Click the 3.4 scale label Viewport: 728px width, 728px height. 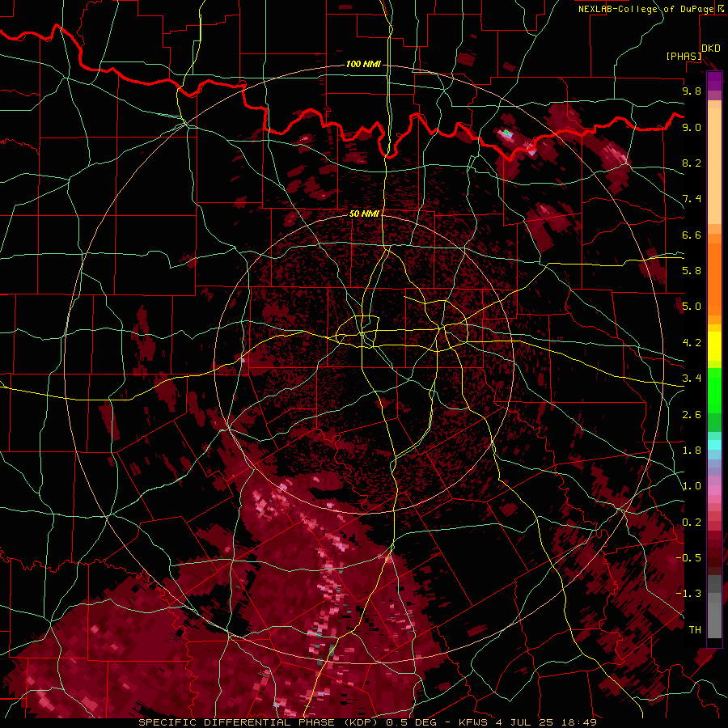pyautogui.click(x=692, y=379)
